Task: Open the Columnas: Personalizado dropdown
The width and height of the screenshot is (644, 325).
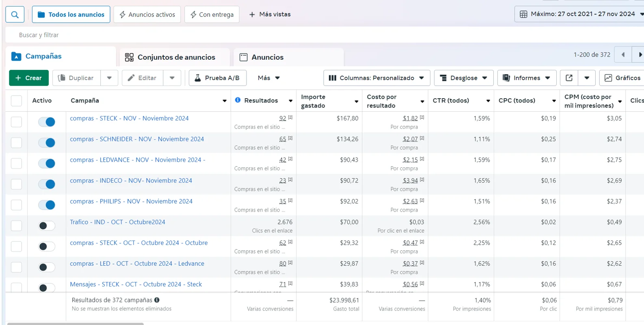Action: (376, 78)
